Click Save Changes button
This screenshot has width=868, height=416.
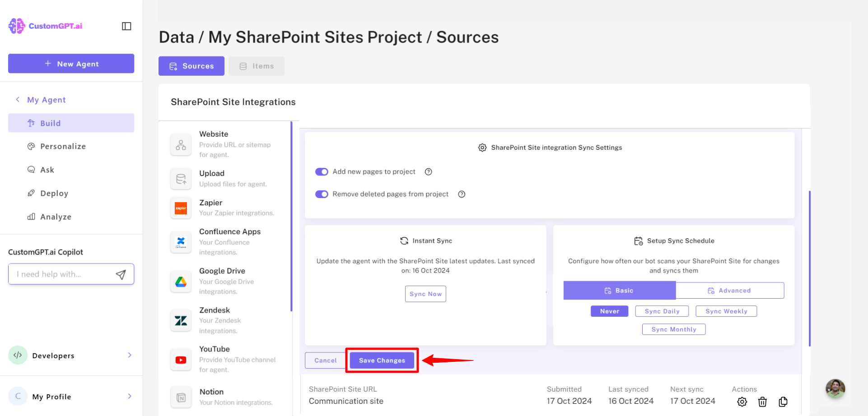pos(382,360)
